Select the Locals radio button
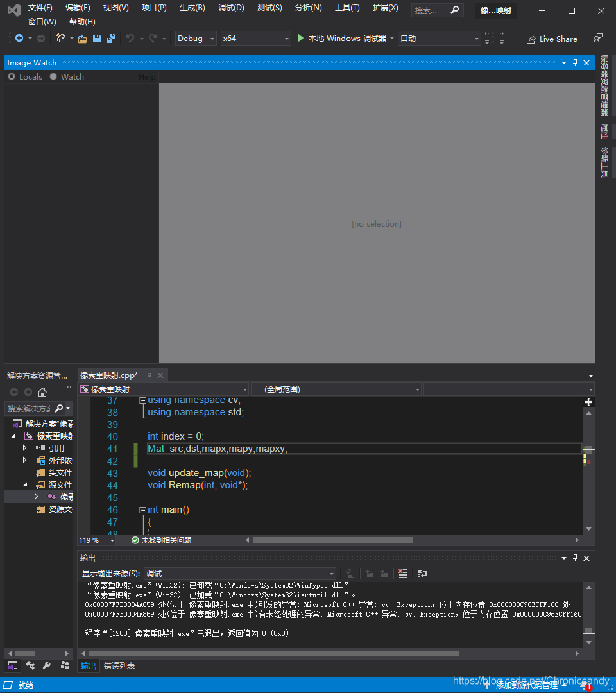The width and height of the screenshot is (616, 693). pyautogui.click(x=12, y=76)
